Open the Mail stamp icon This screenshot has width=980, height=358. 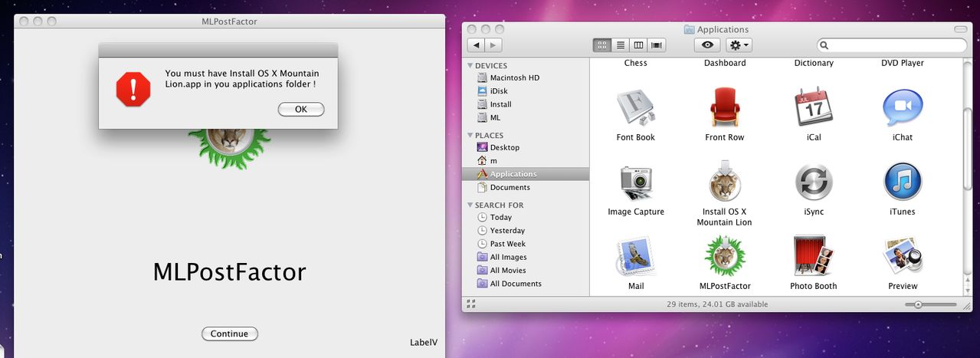(636, 257)
